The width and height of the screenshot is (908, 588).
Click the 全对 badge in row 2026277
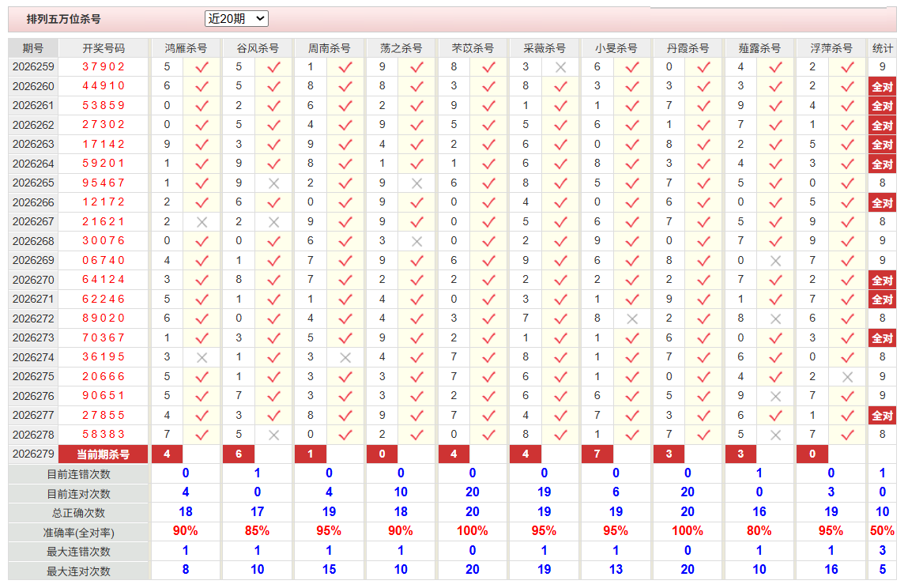[882, 416]
